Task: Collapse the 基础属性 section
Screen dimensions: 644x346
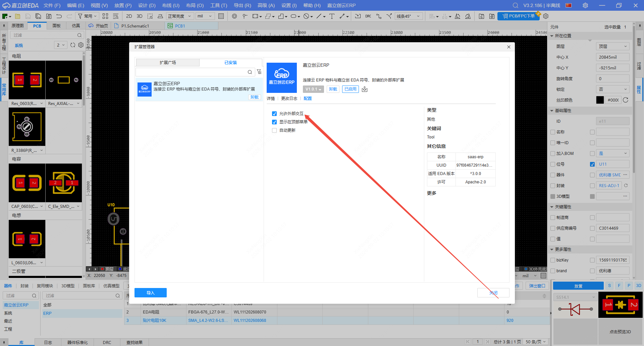Action: point(552,111)
